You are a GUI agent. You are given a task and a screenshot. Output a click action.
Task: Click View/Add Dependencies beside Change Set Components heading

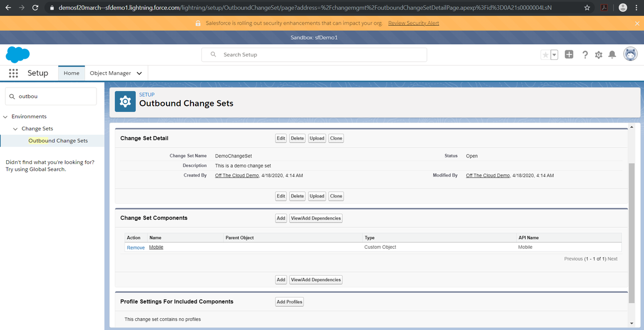point(316,219)
